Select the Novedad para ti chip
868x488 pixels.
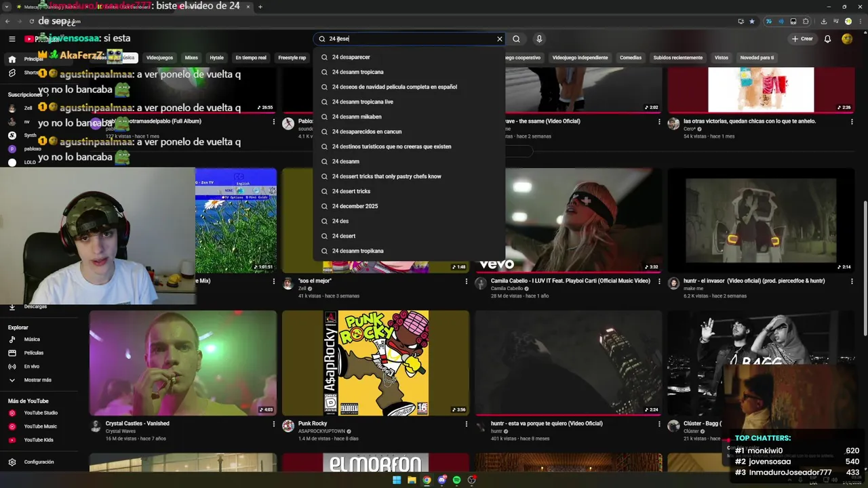point(757,58)
